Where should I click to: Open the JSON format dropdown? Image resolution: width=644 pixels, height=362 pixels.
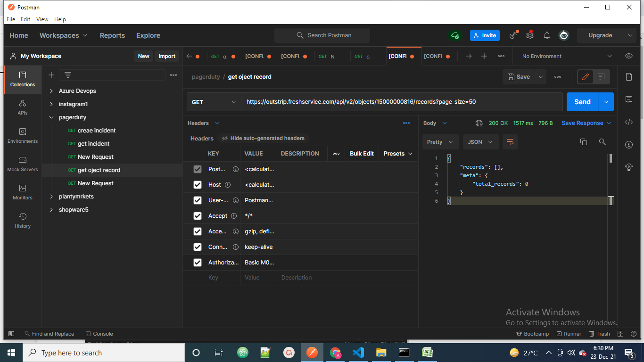(480, 142)
